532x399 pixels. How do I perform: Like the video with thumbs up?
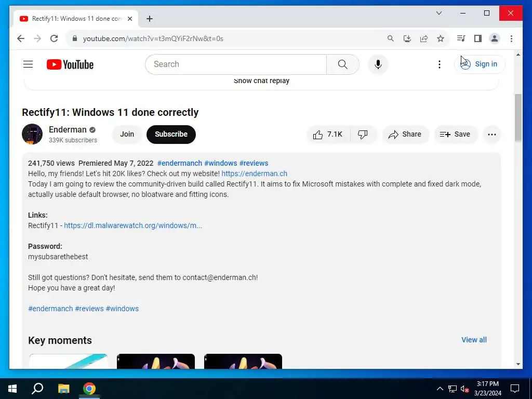click(328, 135)
